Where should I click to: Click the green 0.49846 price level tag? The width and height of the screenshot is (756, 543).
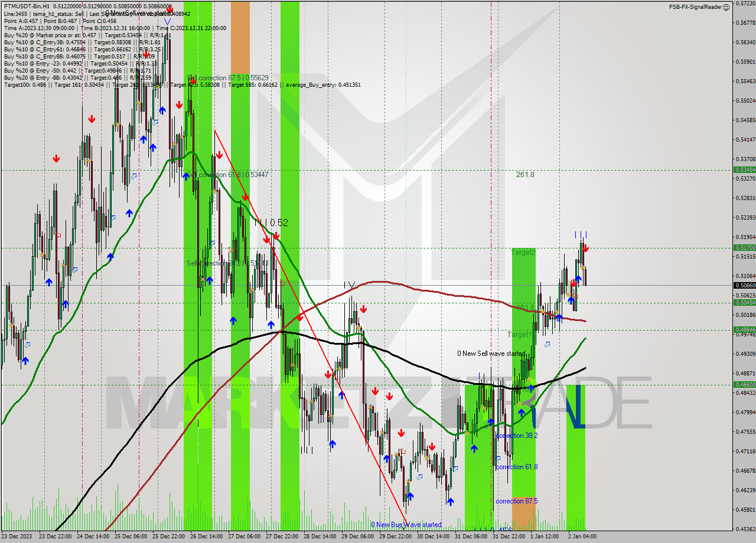coord(744,329)
